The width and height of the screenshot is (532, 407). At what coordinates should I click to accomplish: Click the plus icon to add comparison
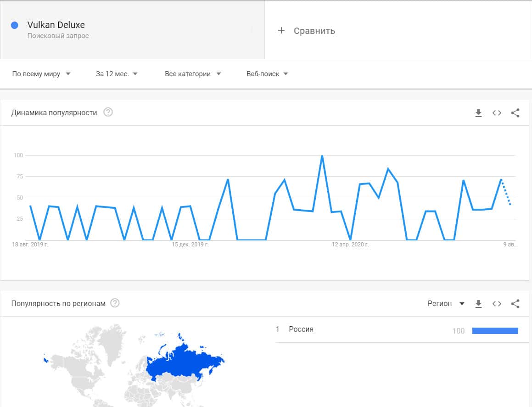[281, 31]
